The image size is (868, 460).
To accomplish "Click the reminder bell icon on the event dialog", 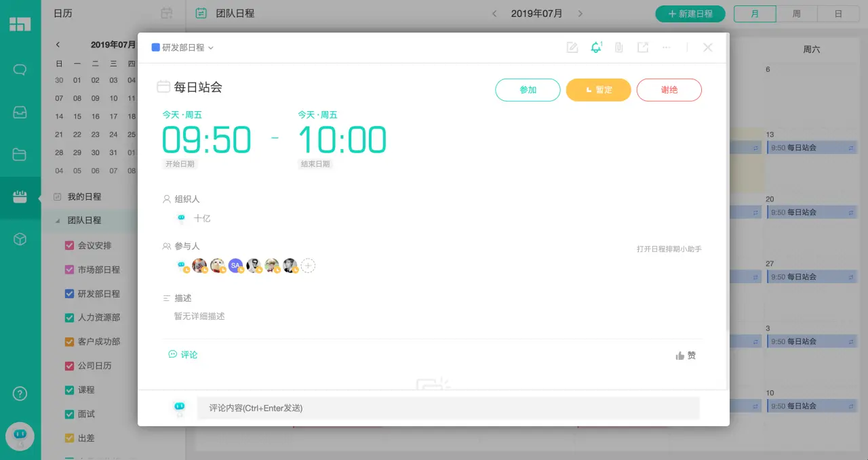I will (x=595, y=47).
